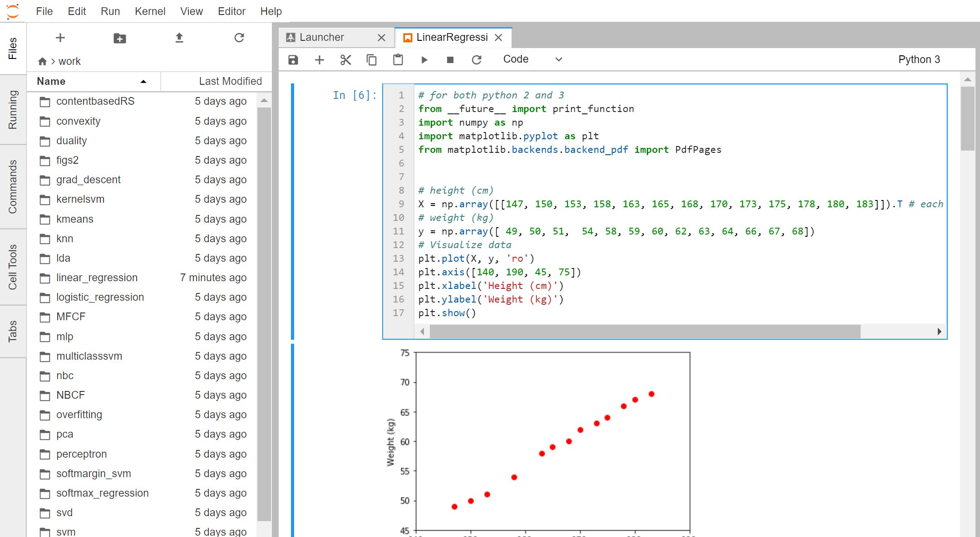Insert a new cell with the plus icon
This screenshot has height=537, width=980.
tap(320, 60)
